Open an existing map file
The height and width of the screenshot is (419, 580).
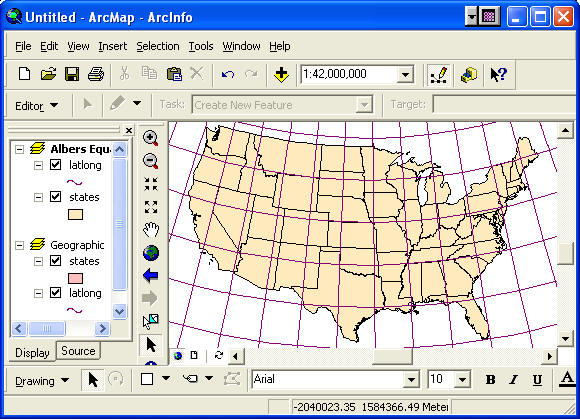pyautogui.click(x=48, y=74)
